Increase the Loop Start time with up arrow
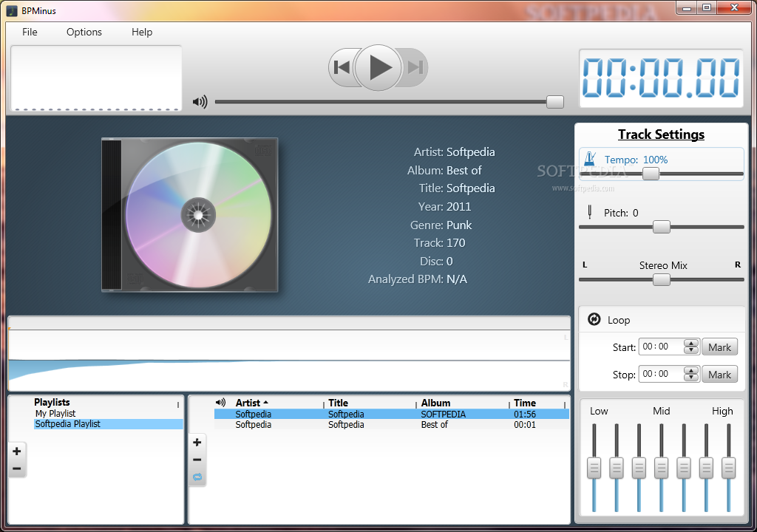The width and height of the screenshot is (757, 532). (691, 344)
